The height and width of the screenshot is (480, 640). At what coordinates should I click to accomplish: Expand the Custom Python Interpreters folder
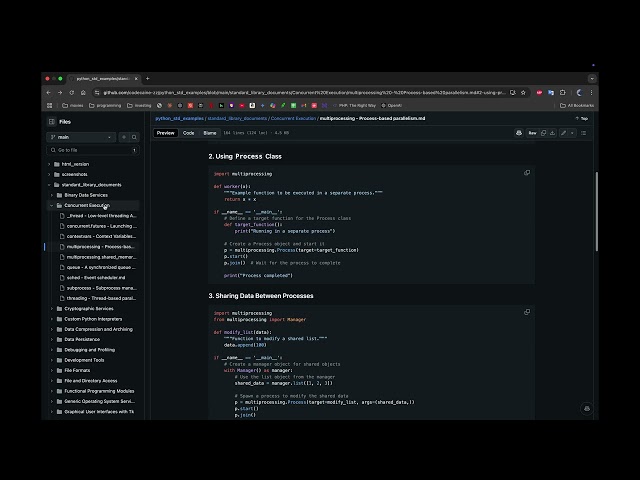click(x=52, y=319)
